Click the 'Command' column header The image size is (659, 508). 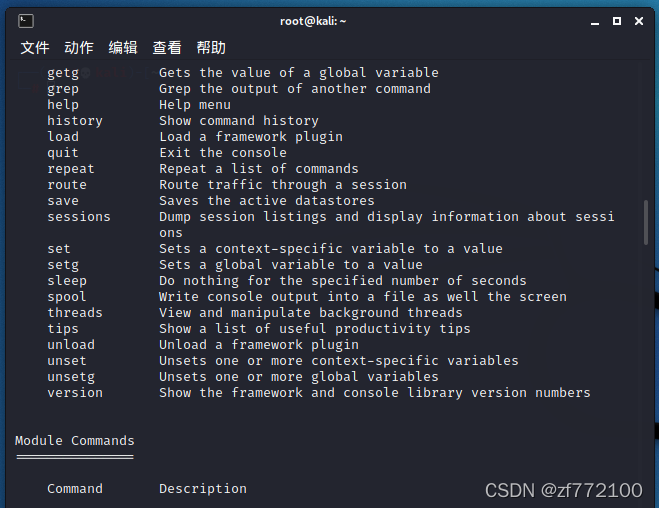tap(75, 489)
